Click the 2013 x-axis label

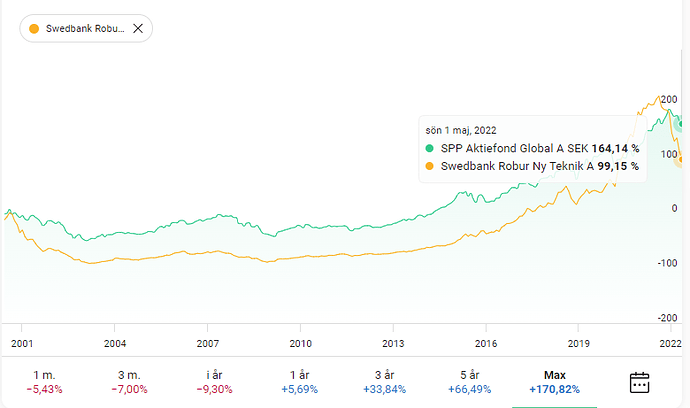click(393, 343)
